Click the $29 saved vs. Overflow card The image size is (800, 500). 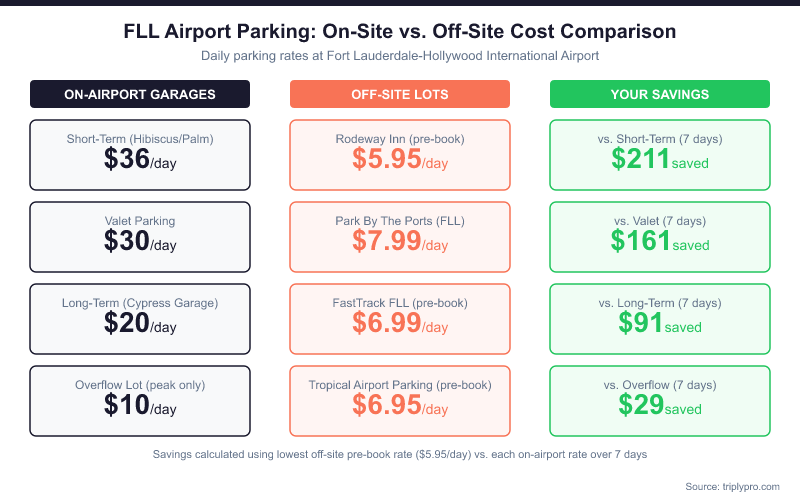coord(660,401)
